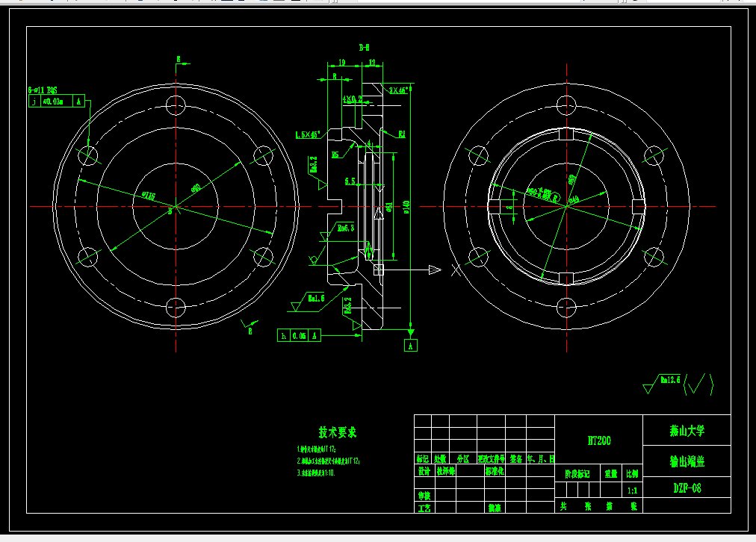Click the 审核 row label

click(424, 495)
